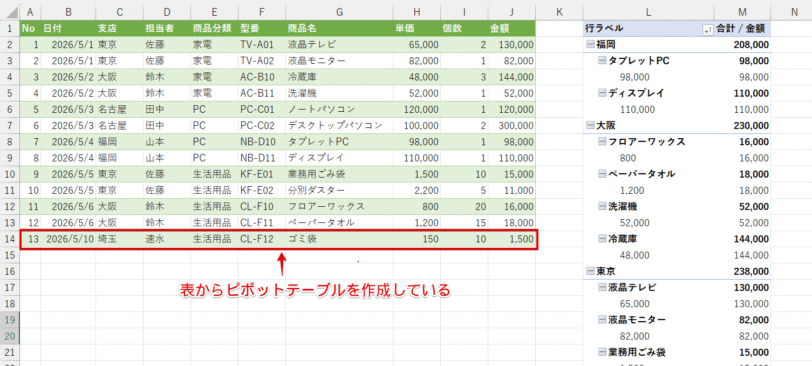
Task: Collapse the ディスプレイ pivot item's minus button
Action: click(x=602, y=93)
